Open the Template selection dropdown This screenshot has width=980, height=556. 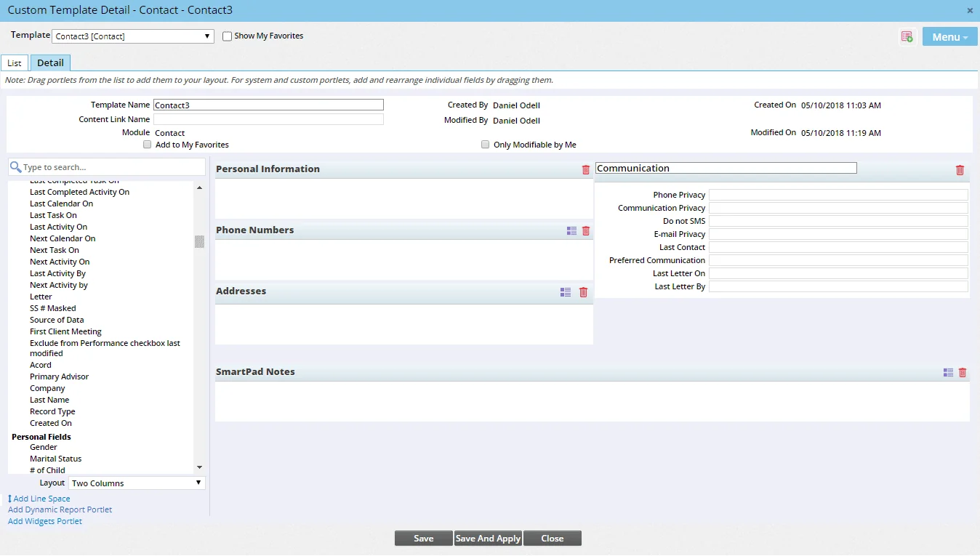click(206, 35)
